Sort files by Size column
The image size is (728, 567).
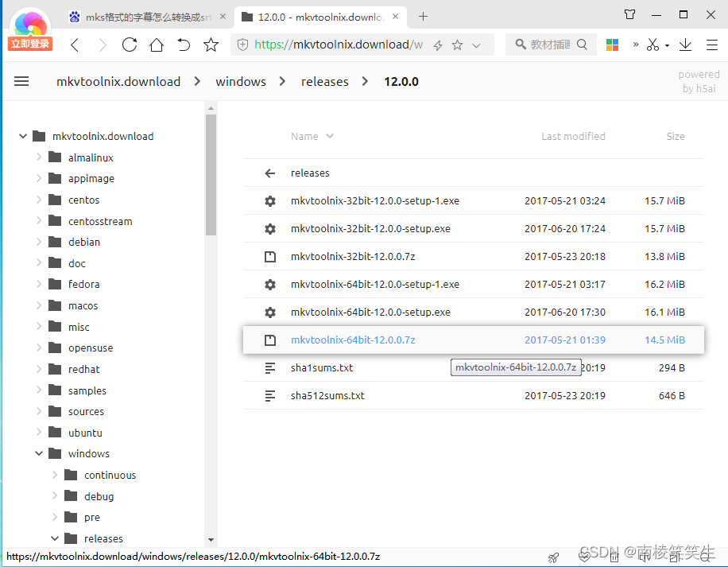click(676, 137)
